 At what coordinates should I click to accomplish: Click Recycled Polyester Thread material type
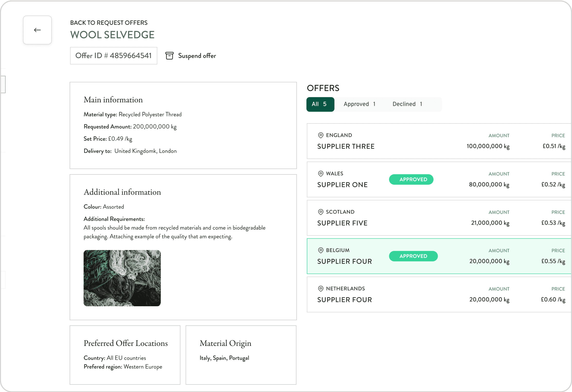click(x=150, y=115)
